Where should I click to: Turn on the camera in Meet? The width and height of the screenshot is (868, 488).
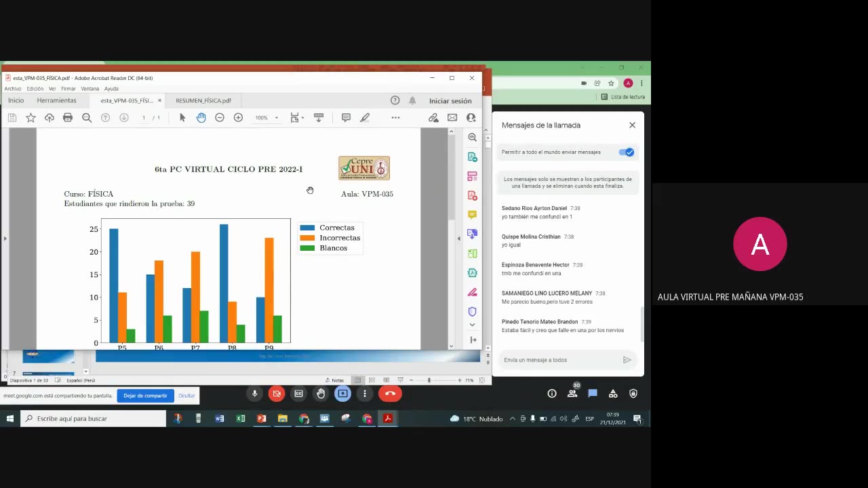[277, 393]
